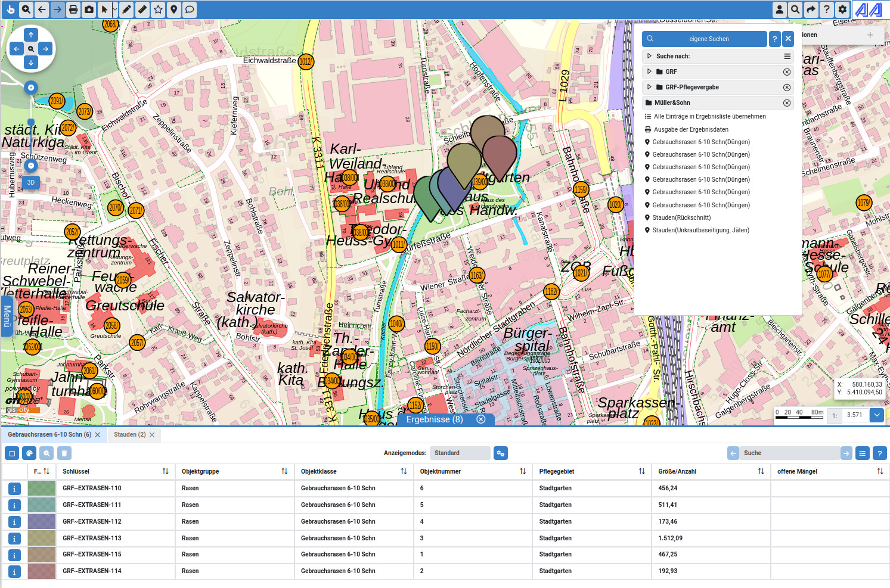Click 'Ausgabe der Ergebnisdaten' link
The width and height of the screenshot is (890, 588).
[x=691, y=129]
